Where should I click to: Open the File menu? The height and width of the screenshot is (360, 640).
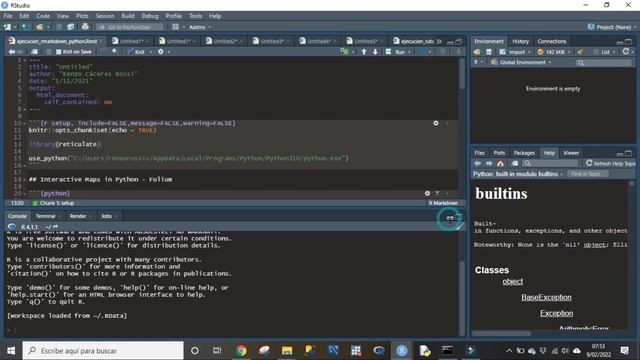click(8, 16)
